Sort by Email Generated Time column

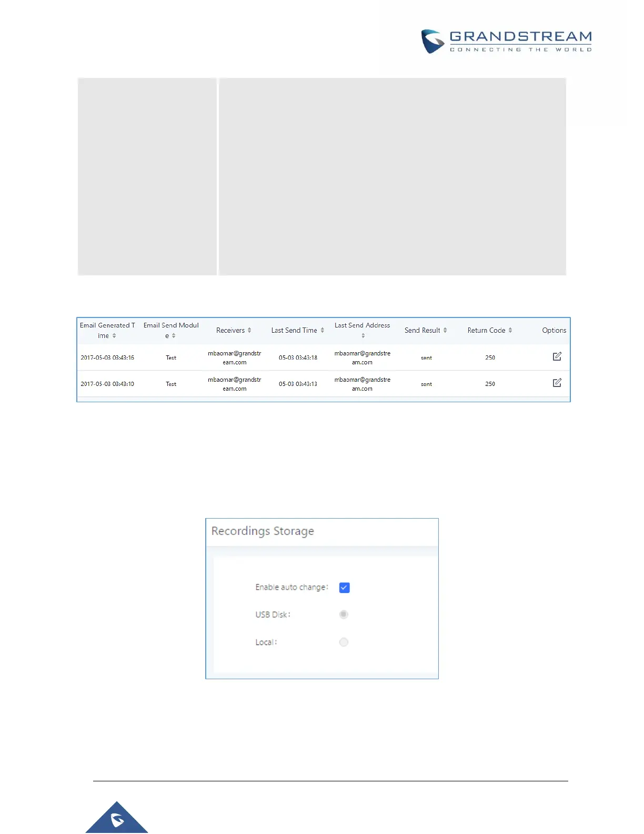pyautogui.click(x=114, y=336)
